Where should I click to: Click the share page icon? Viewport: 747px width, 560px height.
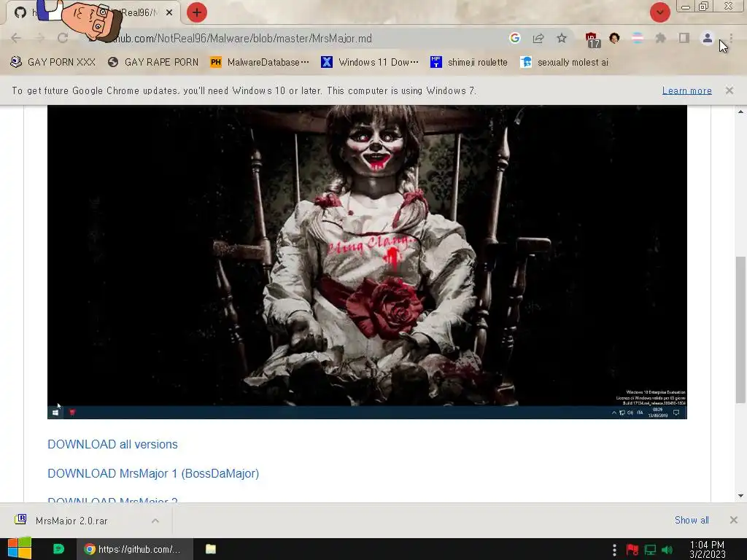(538, 38)
